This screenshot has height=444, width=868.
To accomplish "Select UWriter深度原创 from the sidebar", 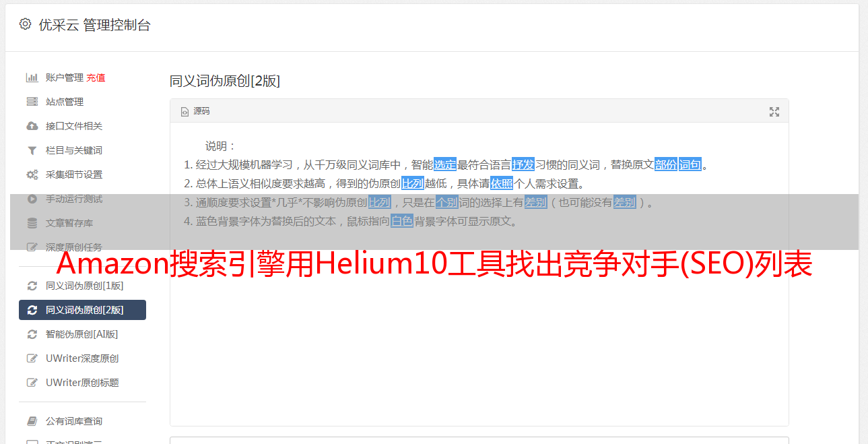I will pyautogui.click(x=82, y=358).
